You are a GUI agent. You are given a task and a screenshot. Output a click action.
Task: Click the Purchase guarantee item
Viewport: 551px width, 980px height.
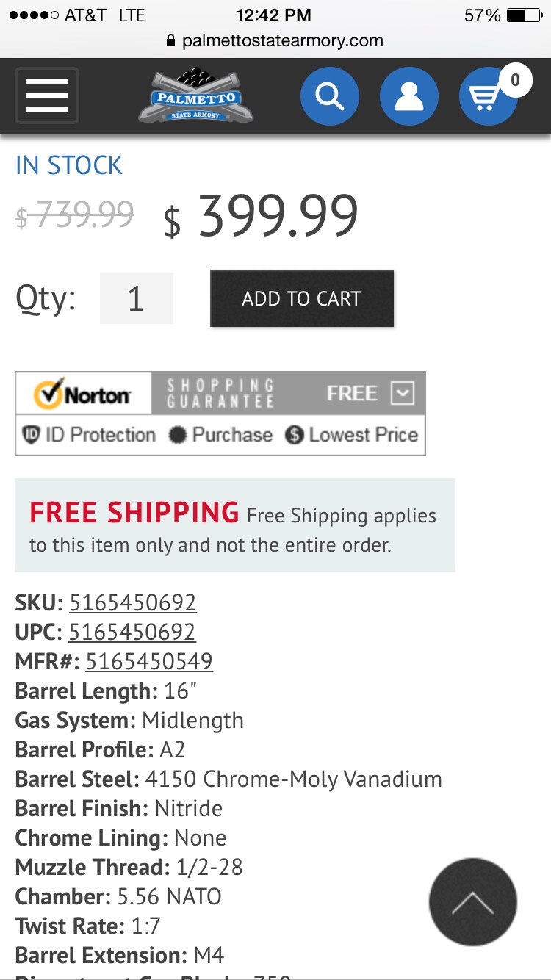tap(220, 435)
